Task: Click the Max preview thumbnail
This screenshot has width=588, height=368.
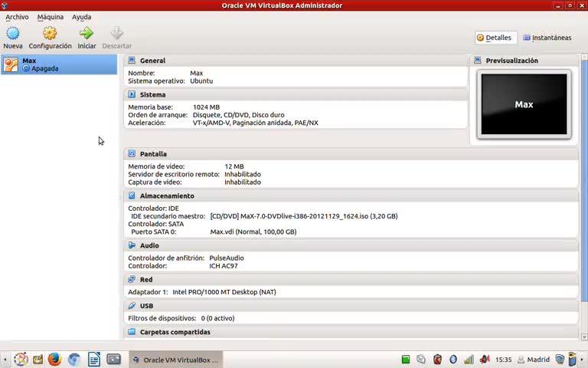Action: (x=524, y=104)
